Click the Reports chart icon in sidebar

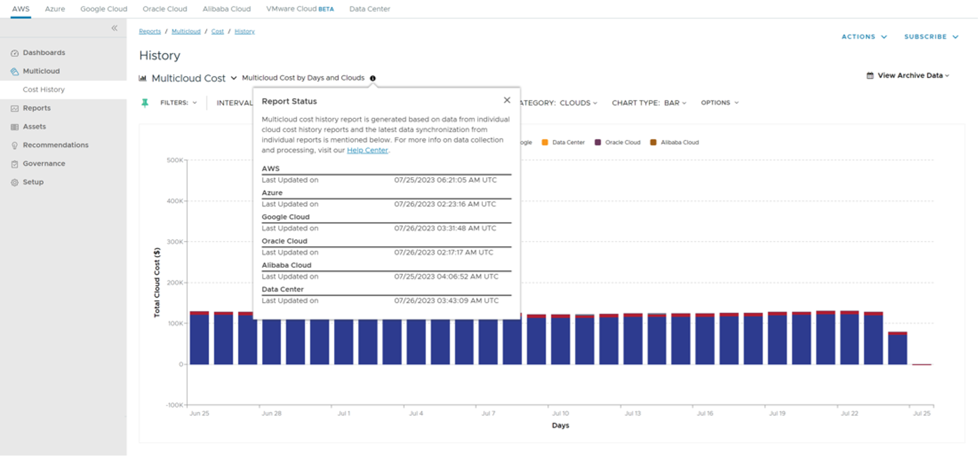(x=15, y=108)
